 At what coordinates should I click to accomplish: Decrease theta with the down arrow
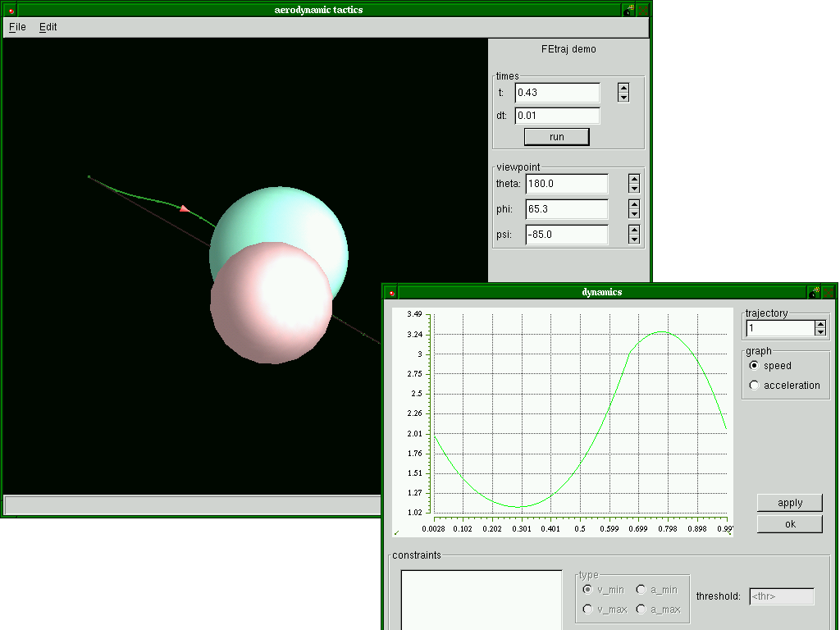pyautogui.click(x=634, y=188)
